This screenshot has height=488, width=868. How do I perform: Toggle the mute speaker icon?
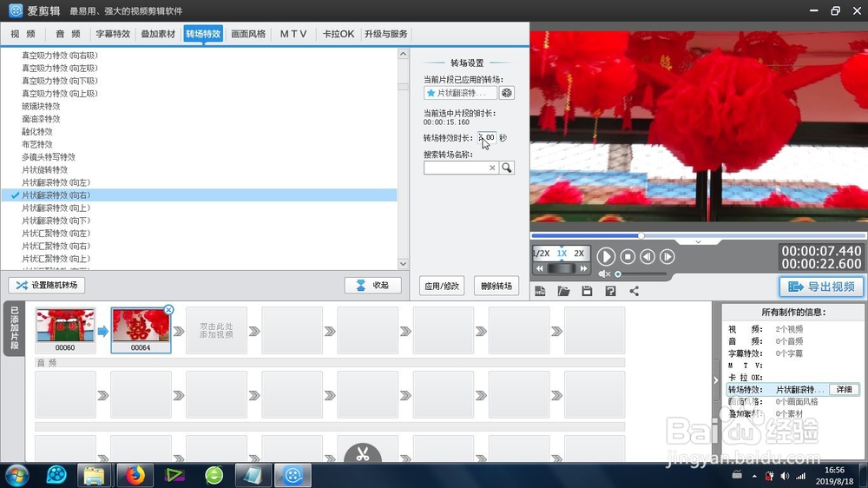point(604,274)
